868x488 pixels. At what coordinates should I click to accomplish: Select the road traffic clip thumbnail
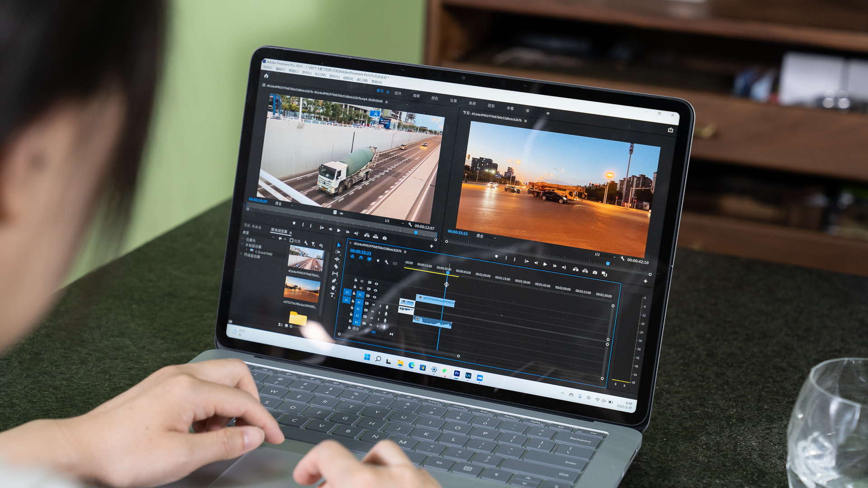(306, 258)
